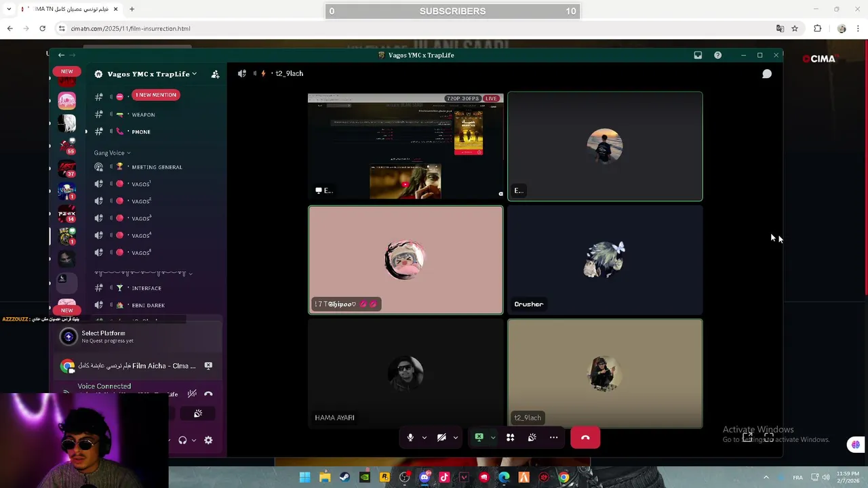Viewport: 868px width, 488px height.
Task: Disconnect from call with red button
Action: [x=585, y=438]
